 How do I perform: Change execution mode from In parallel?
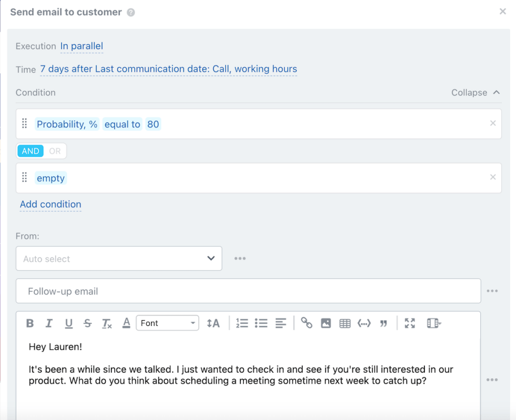[x=82, y=46]
